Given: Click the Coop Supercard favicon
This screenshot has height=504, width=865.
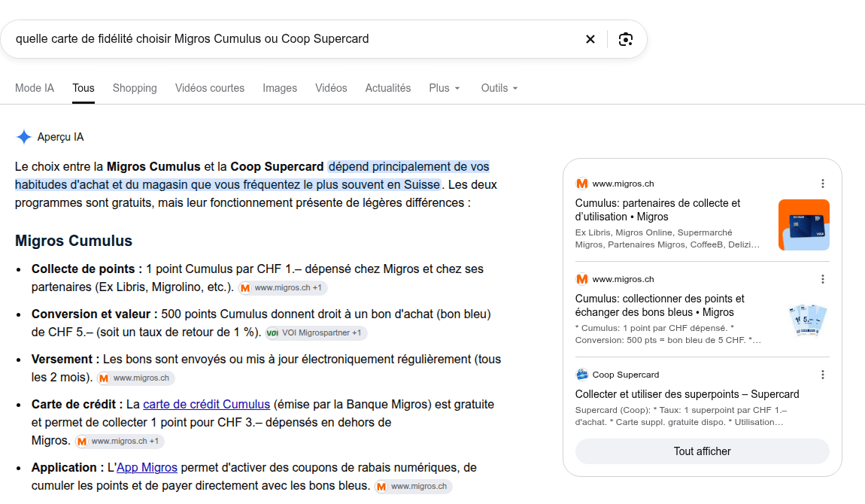Looking at the screenshot, I should 581,375.
